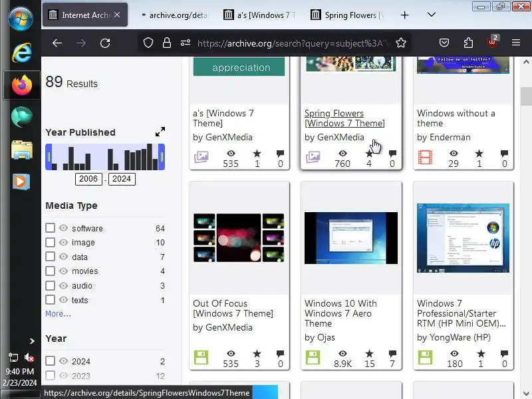Click the page's vertical scrollbar thumb
The width and height of the screenshot is (532, 399).
(526, 96)
